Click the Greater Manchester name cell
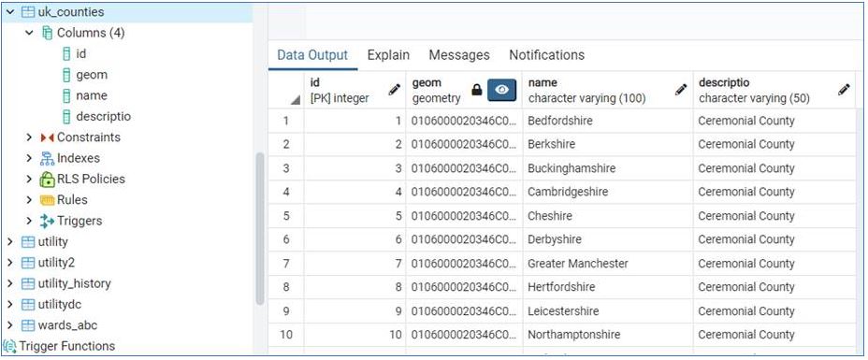Image resolution: width=868 pixels, height=360 pixels. tap(608, 264)
